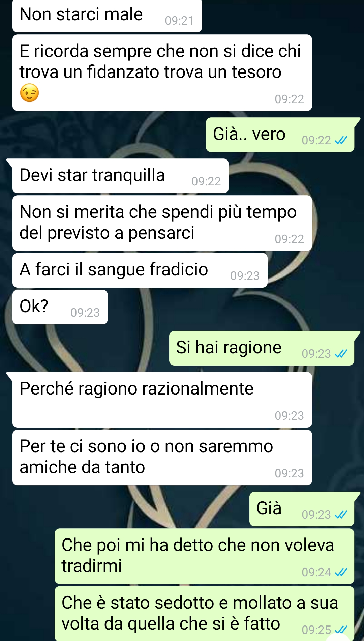Viewport: 364px width, 641px height.
Task: Select the green 'Si hai ragione' bubble
Action: (x=262, y=348)
